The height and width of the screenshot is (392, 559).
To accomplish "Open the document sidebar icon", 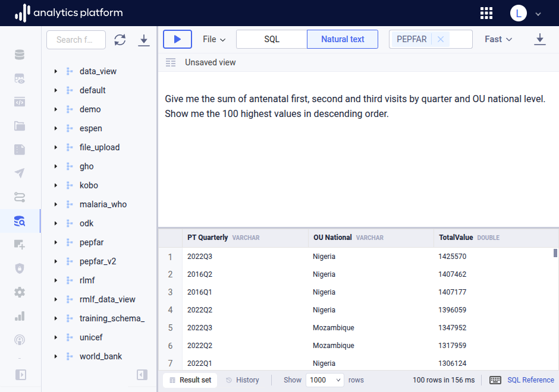I will click(x=20, y=150).
